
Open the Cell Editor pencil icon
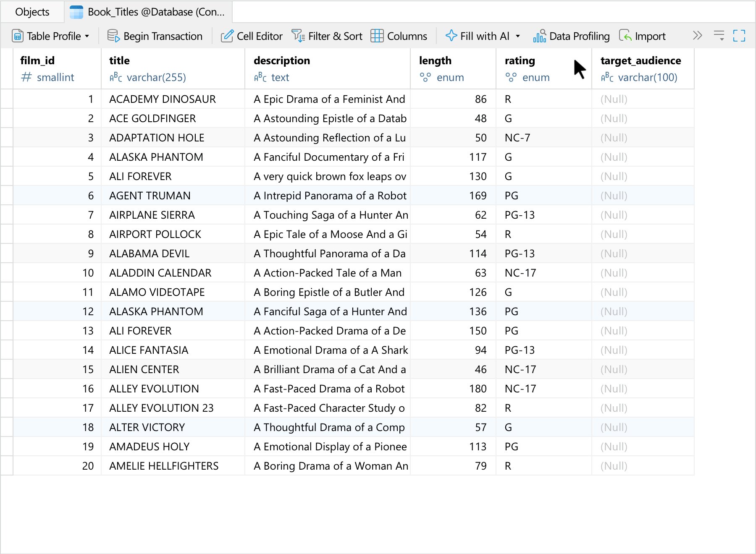(x=227, y=36)
